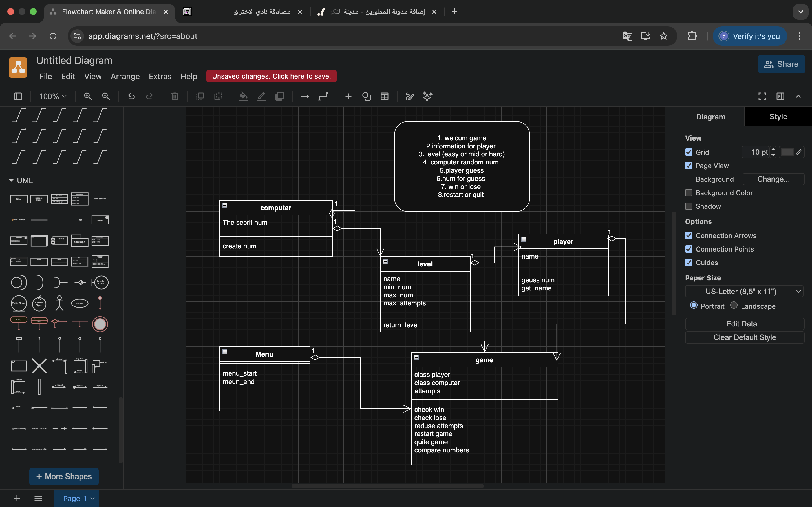Uncheck Connection Arrows option
Viewport: 812px width, 507px height.
pos(689,236)
